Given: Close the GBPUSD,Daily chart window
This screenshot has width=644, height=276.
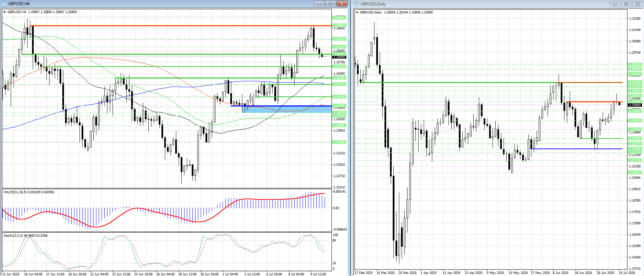Looking at the screenshot, I should click(638, 4).
